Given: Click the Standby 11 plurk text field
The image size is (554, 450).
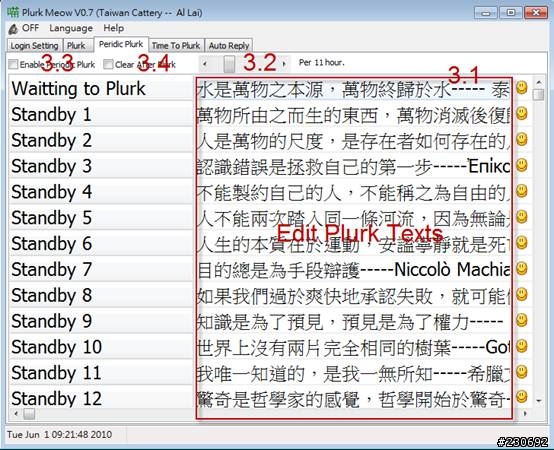Looking at the screenshot, I should (x=353, y=373).
